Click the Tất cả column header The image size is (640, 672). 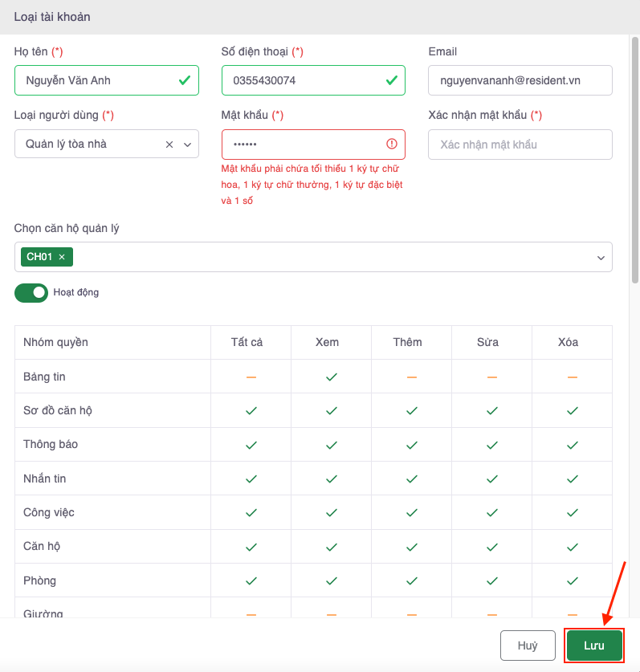(x=247, y=342)
